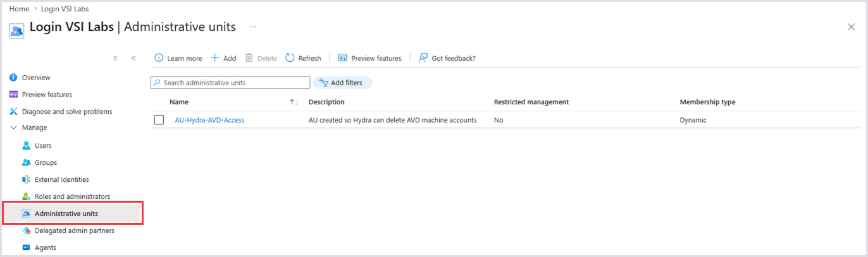The width and height of the screenshot is (868, 257).
Task: Click in Search administrative units field
Action: pos(230,83)
